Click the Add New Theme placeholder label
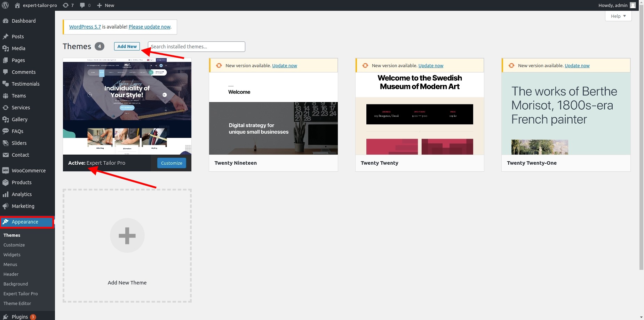The height and width of the screenshot is (320, 644). (x=127, y=283)
